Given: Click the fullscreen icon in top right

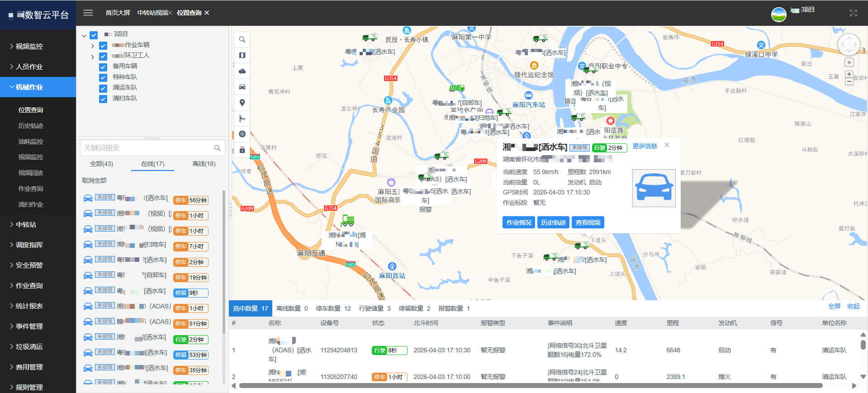Looking at the screenshot, I should click(x=853, y=13).
